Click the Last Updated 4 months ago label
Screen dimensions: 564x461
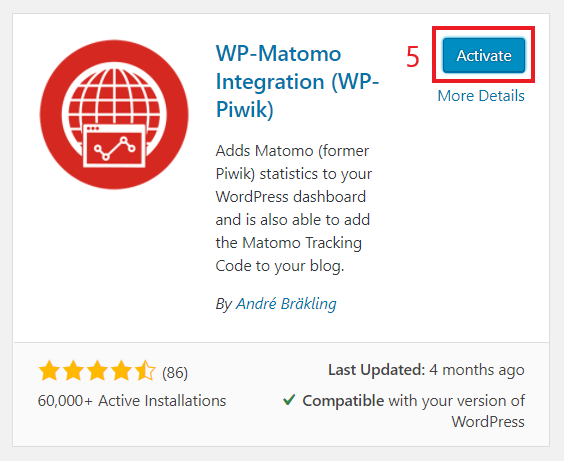click(x=426, y=370)
